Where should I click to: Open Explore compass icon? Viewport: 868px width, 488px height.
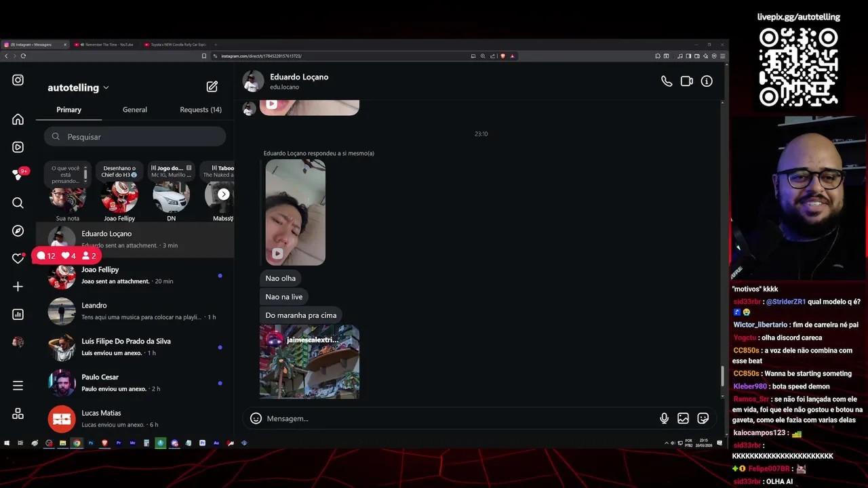tap(18, 230)
